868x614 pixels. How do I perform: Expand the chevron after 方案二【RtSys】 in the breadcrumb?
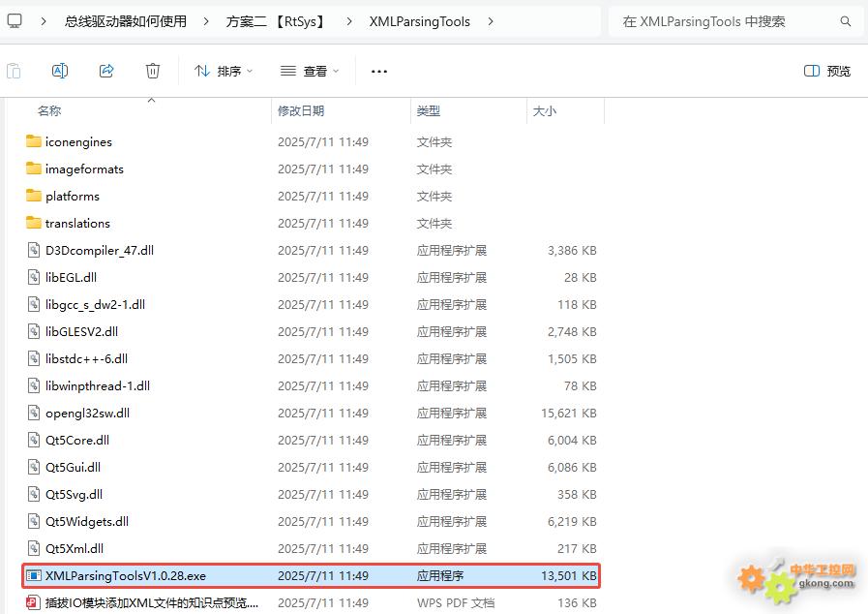click(x=347, y=21)
